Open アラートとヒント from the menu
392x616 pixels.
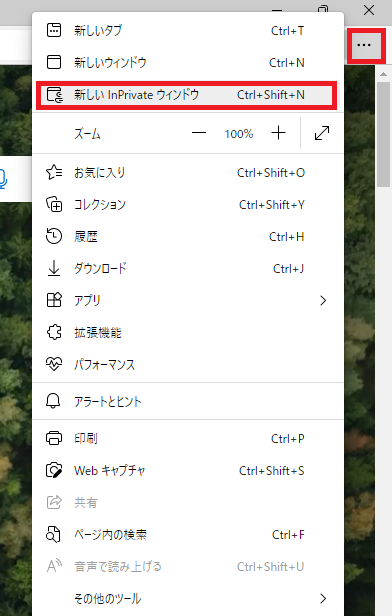(188, 402)
